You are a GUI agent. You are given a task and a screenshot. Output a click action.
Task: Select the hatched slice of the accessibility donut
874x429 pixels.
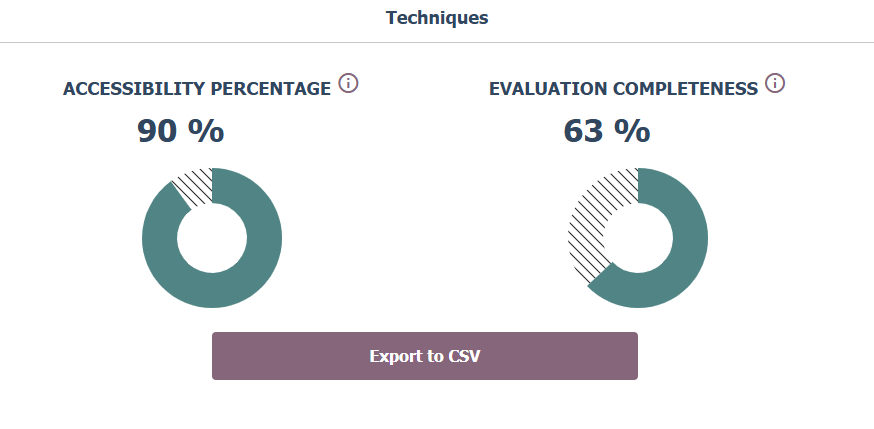click(195, 187)
